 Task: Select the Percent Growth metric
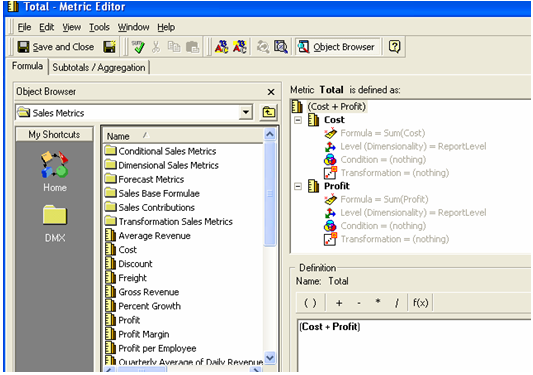click(143, 306)
